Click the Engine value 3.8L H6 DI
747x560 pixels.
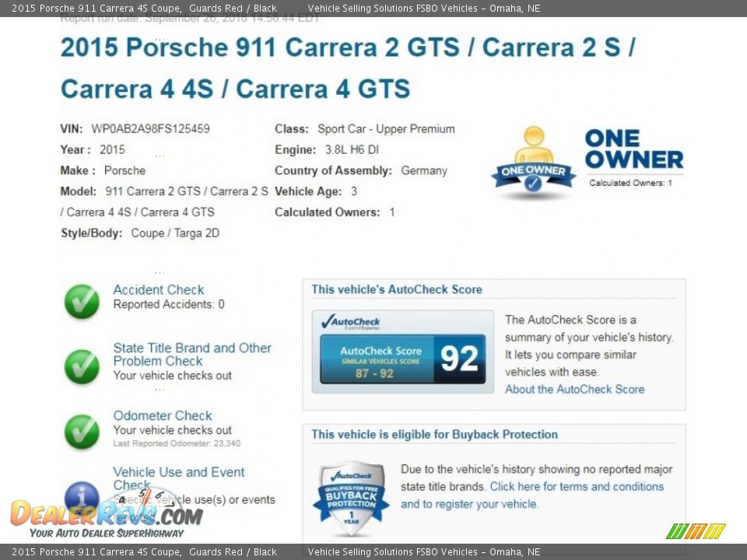click(352, 149)
